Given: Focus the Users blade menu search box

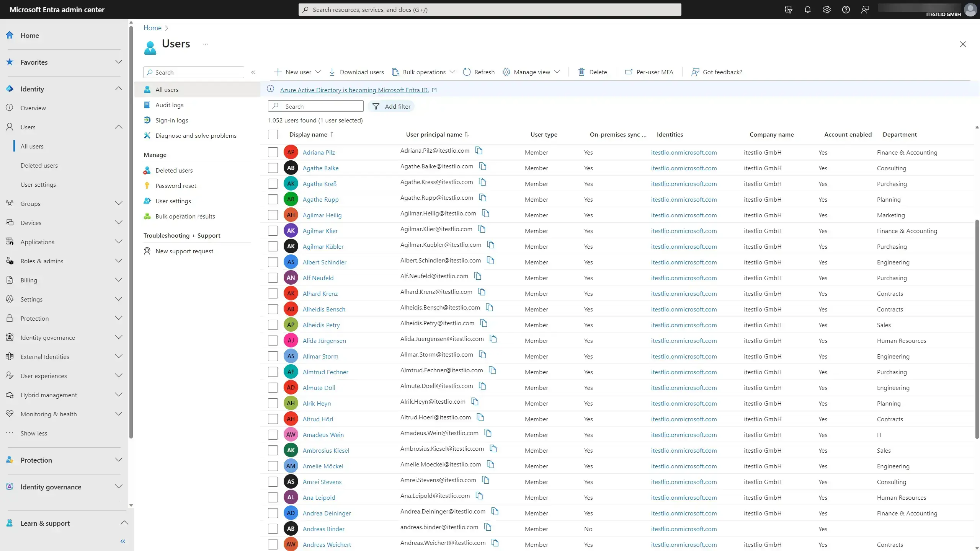Looking at the screenshot, I should coord(194,72).
